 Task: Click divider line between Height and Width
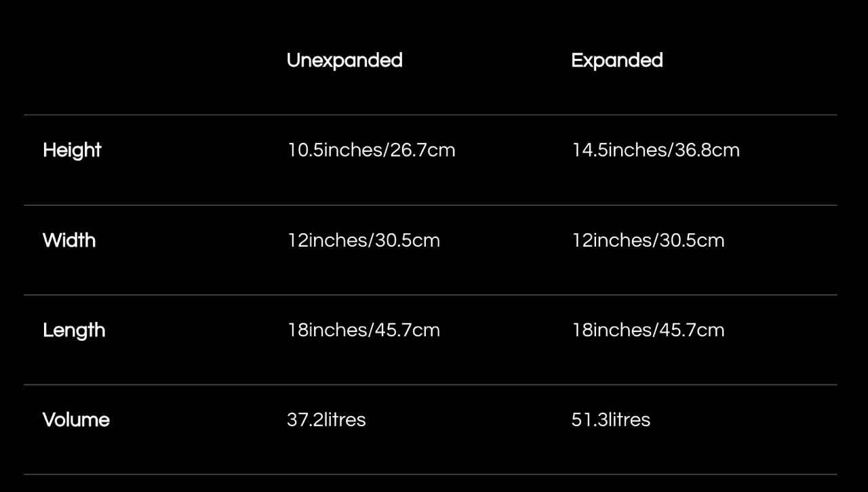point(431,205)
